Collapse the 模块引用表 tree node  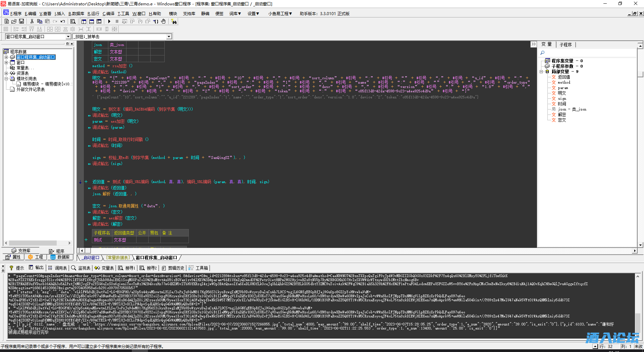point(6,79)
